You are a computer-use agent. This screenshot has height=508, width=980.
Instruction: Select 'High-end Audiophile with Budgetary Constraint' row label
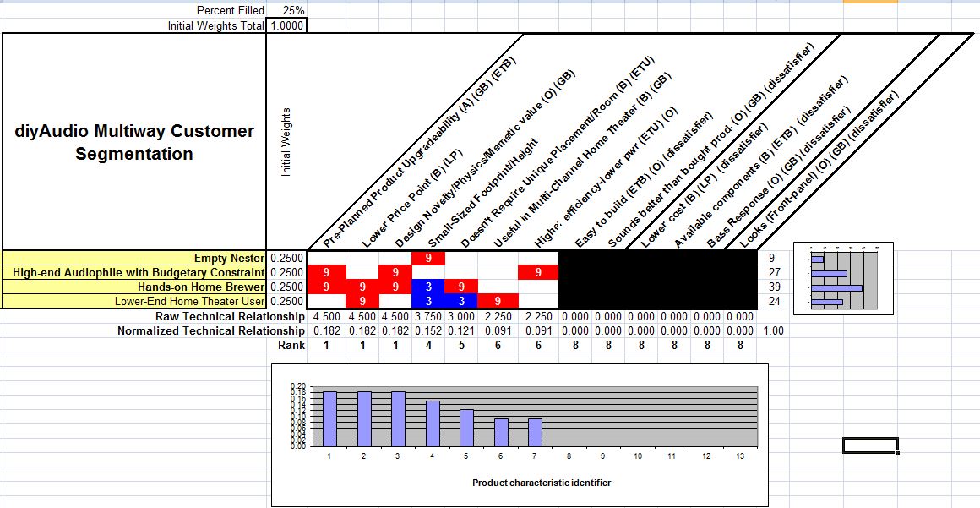pos(134,272)
